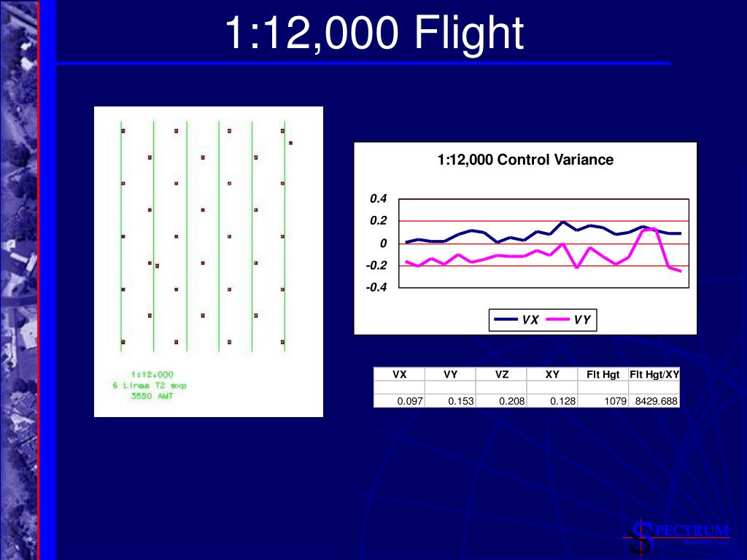Click the 0.097 table value
Screen dimensions: 747x560
tap(410, 401)
